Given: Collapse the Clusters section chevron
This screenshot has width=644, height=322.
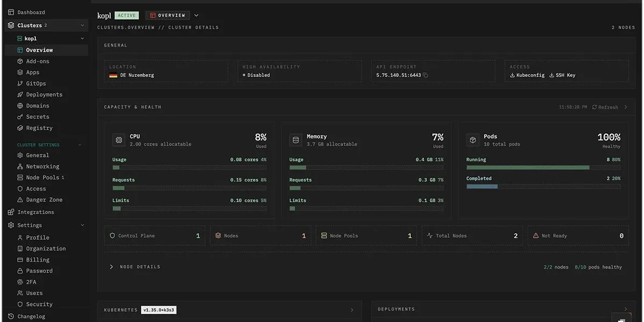Looking at the screenshot, I should [82, 25].
